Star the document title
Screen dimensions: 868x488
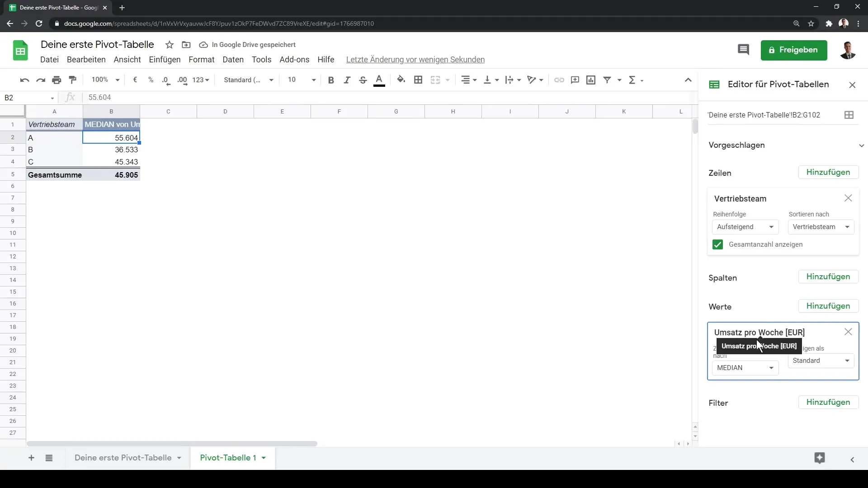[170, 45]
